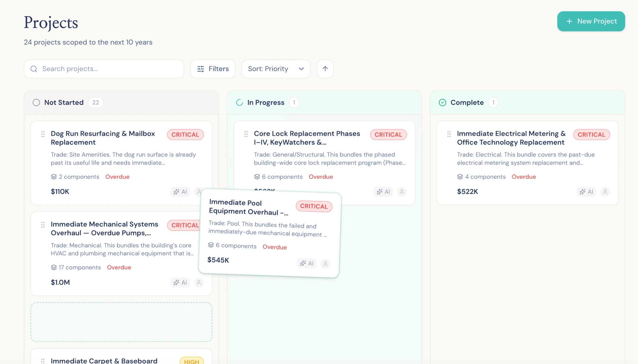This screenshot has height=364, width=638.
Task: Grab the drag handle on Core Lock Replacement card
Action: pyautogui.click(x=246, y=134)
